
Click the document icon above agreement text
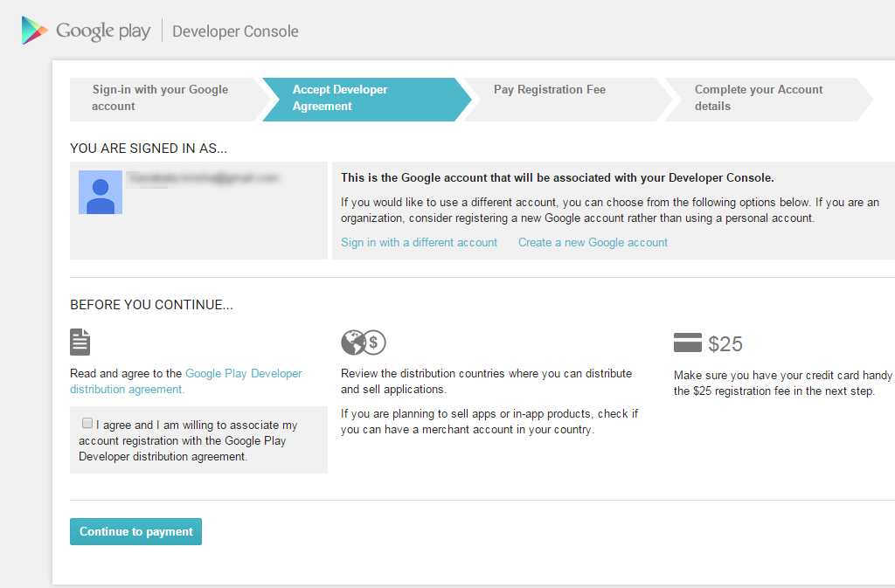[80, 342]
